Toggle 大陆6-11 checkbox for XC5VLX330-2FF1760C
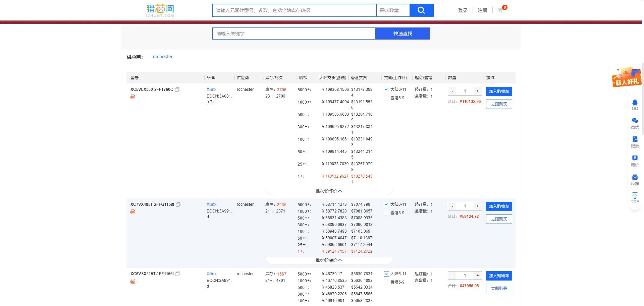This screenshot has width=644, height=306. click(x=386, y=89)
